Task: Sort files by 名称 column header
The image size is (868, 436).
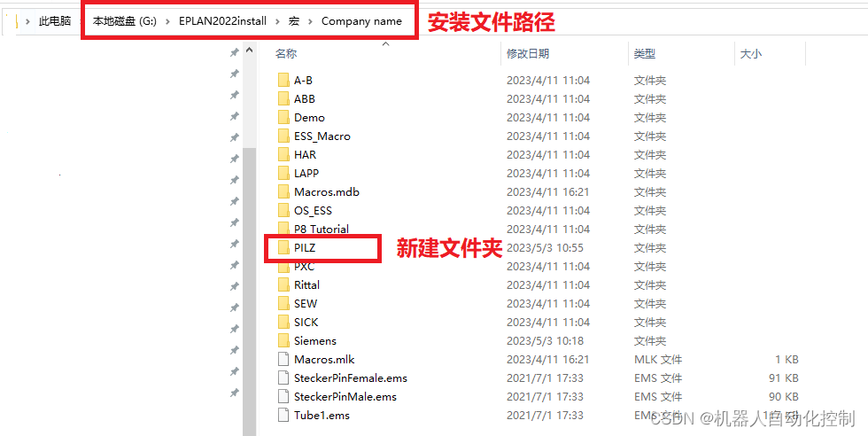Action: click(286, 54)
